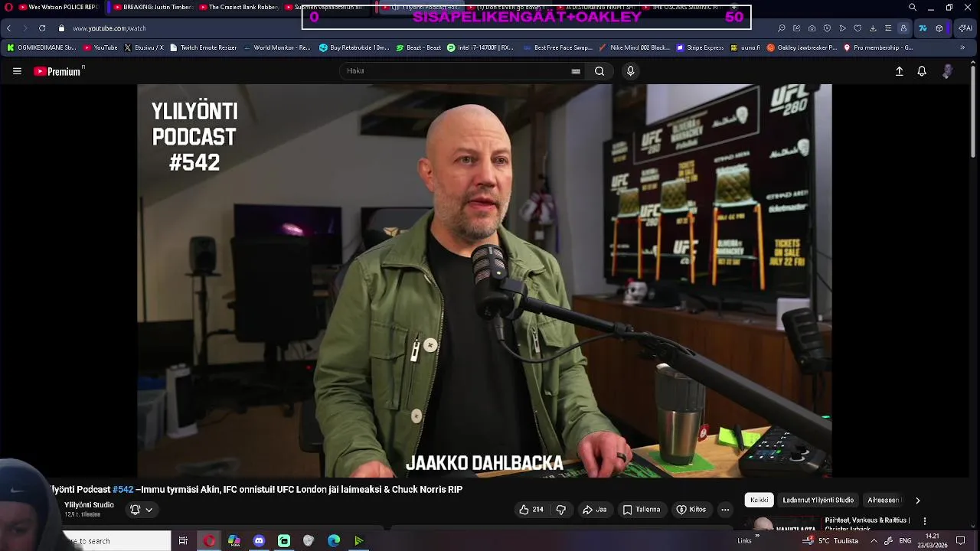Viewport: 980px width, 551px height.
Task: Open the YouTube upload/create icon
Action: click(x=900, y=71)
